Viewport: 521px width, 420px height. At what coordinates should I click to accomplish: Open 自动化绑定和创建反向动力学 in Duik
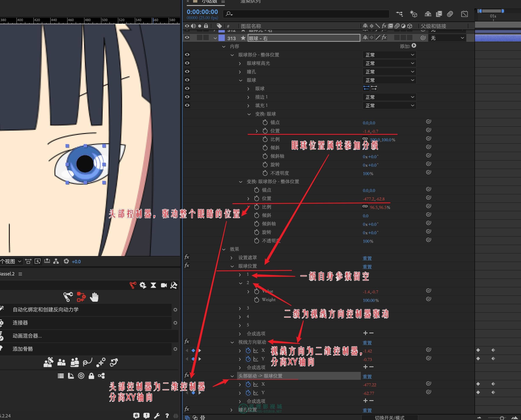coord(45,310)
